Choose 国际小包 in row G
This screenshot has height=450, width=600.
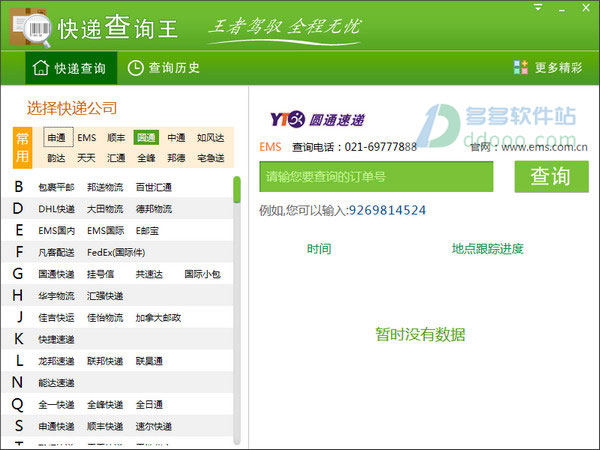tap(202, 274)
